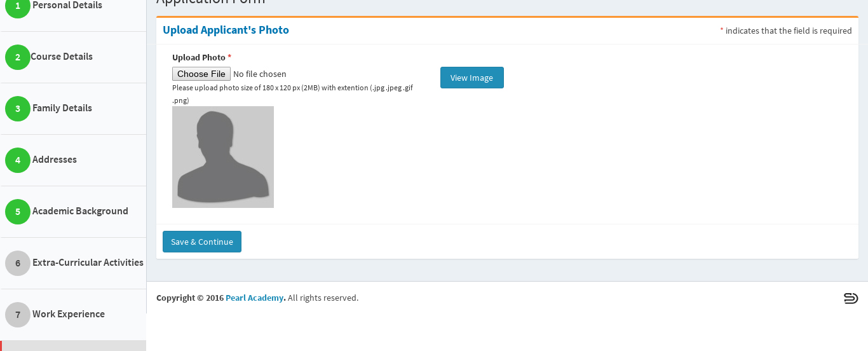
Task: Click the step 3 green circle icon
Action: (x=18, y=109)
